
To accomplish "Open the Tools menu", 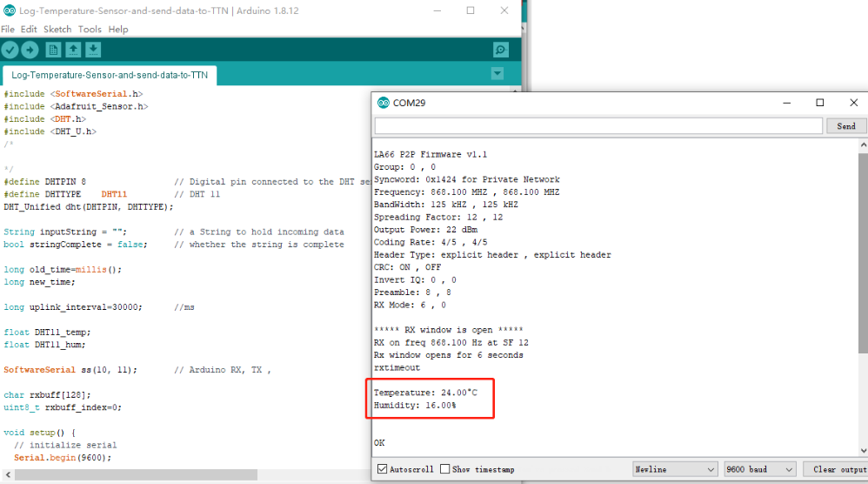I will coord(90,30).
